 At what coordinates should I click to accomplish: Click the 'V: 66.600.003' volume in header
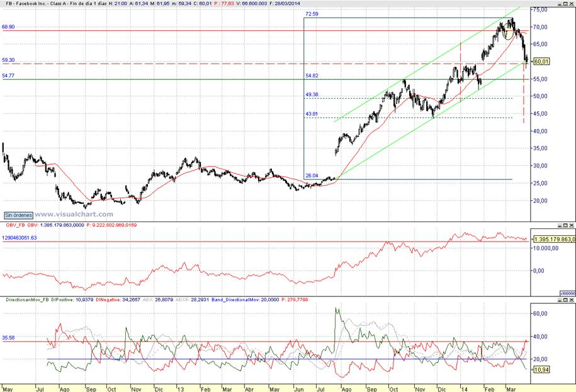[x=252, y=3]
